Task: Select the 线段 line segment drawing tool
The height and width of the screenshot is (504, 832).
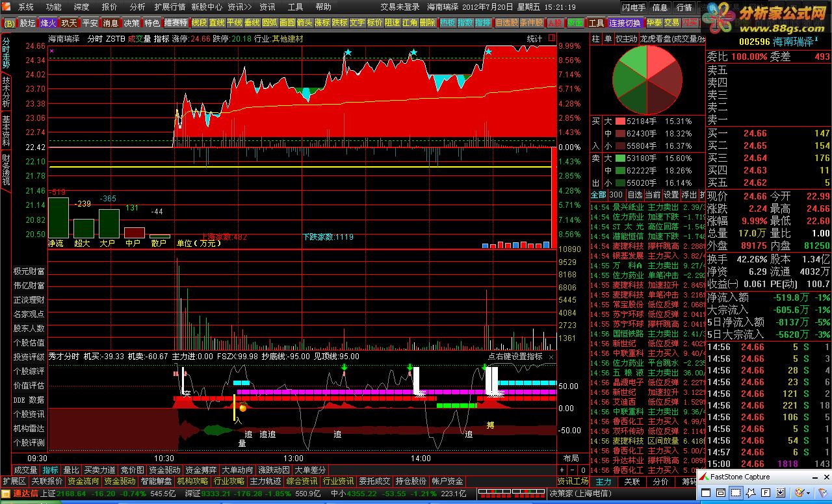Action: (199, 23)
